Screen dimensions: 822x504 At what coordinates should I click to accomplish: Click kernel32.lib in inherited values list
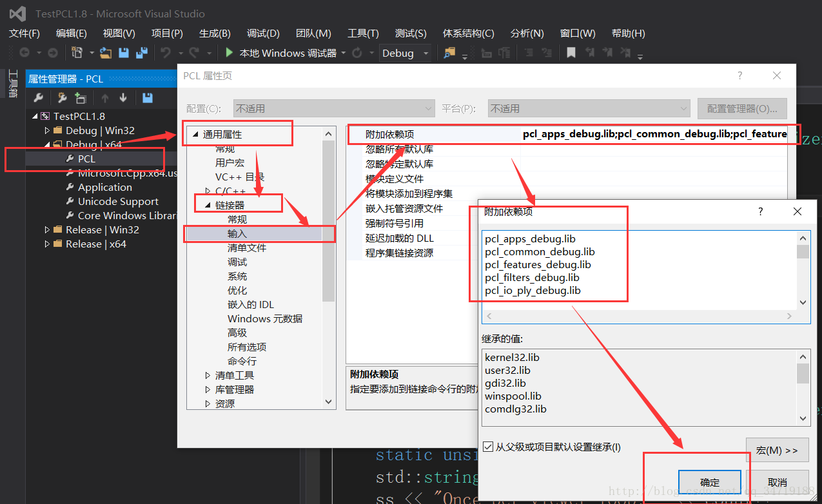click(x=512, y=357)
